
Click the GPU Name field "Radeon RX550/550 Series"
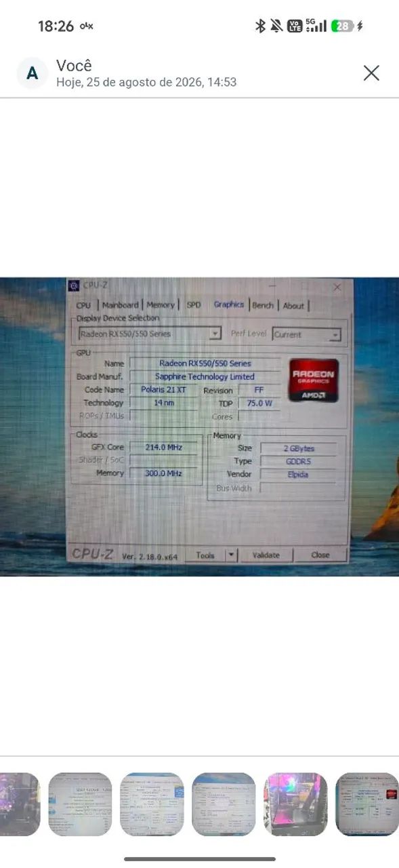[205, 363]
